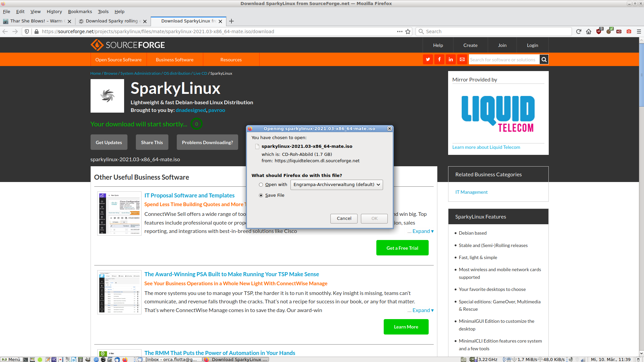The height and width of the screenshot is (362, 644).
Task: Open the Firefox hamburger menu
Action: coord(639,32)
